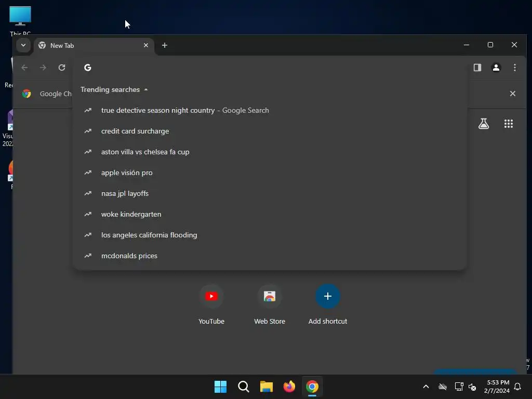Open the notifications bell

518,387
